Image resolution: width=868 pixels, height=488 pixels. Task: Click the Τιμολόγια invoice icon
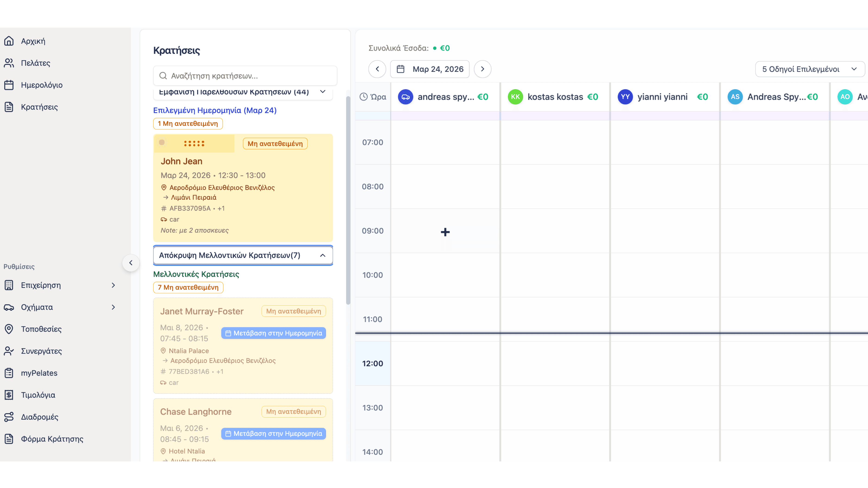coord(9,395)
